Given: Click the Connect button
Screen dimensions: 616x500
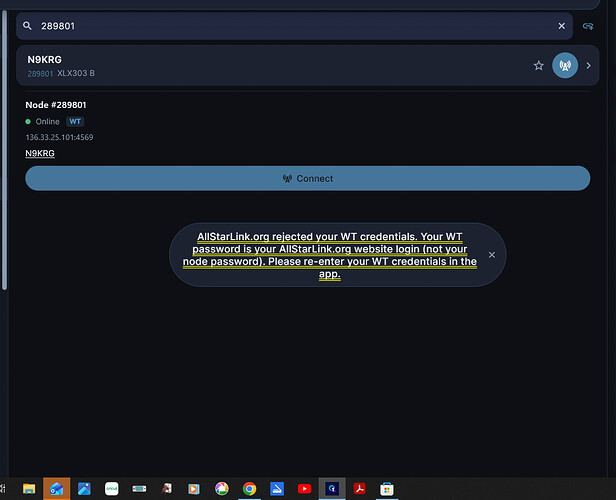Looking at the screenshot, I should click(308, 178).
